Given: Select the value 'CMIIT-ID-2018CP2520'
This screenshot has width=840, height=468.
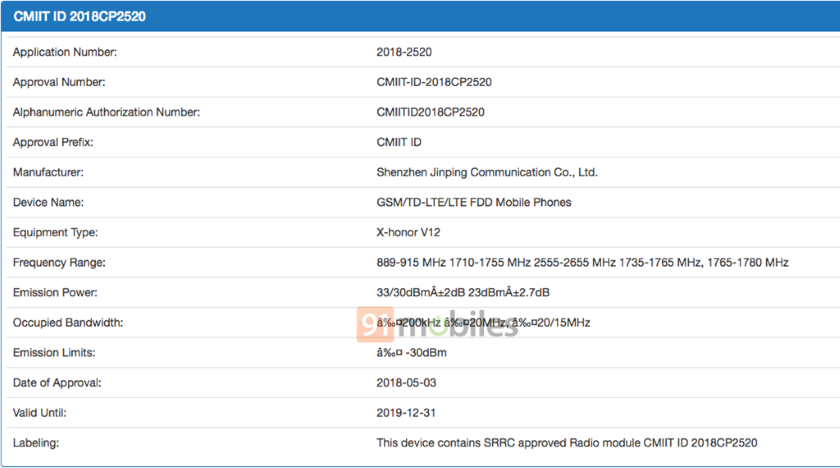Looking at the screenshot, I should click(x=434, y=82).
